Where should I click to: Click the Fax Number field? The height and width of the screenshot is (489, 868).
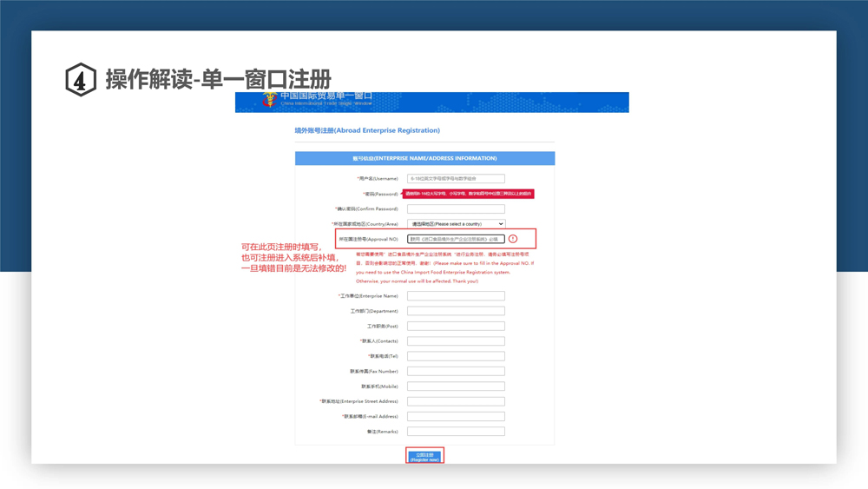tap(456, 372)
